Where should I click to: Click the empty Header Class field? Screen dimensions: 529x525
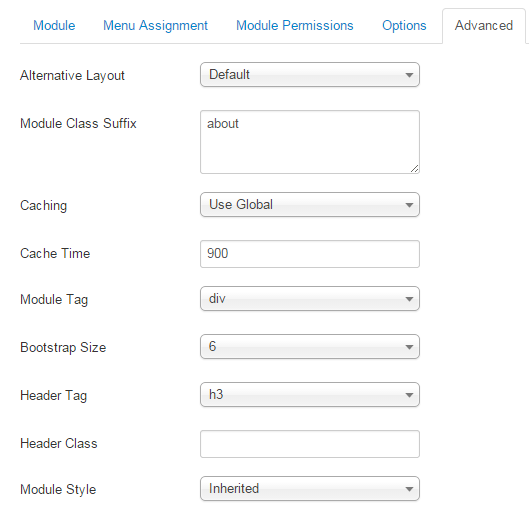[310, 444]
